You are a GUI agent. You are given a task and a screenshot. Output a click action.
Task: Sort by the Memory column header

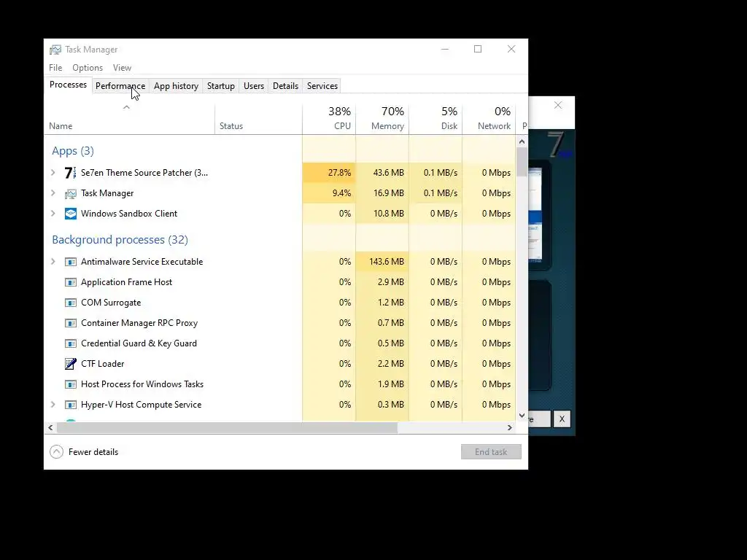point(382,119)
